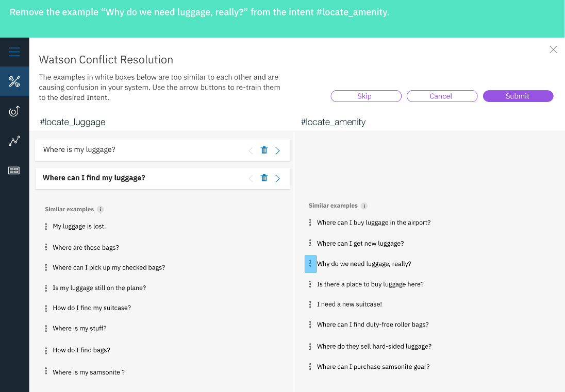
Task: Delete the "Where is my luggage?" example
Action: pos(264,150)
